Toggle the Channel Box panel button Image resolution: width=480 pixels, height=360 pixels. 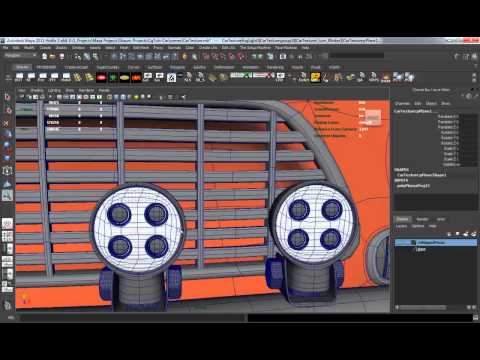tap(475, 56)
